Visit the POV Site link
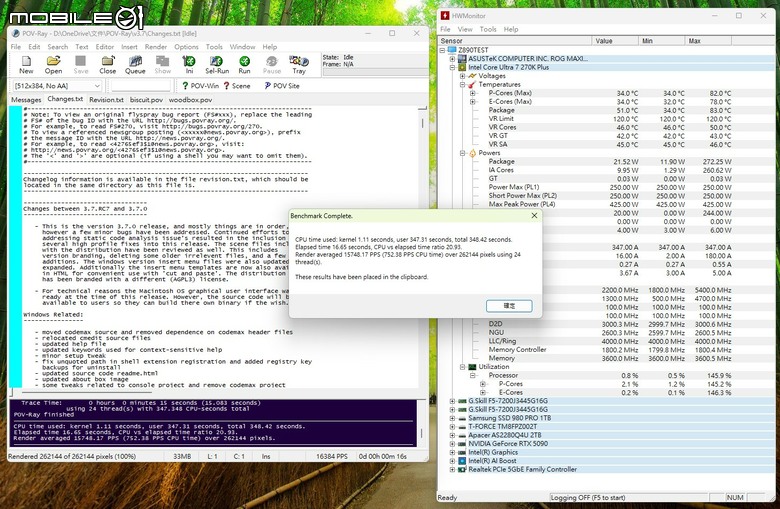780x509 pixels. point(282,86)
